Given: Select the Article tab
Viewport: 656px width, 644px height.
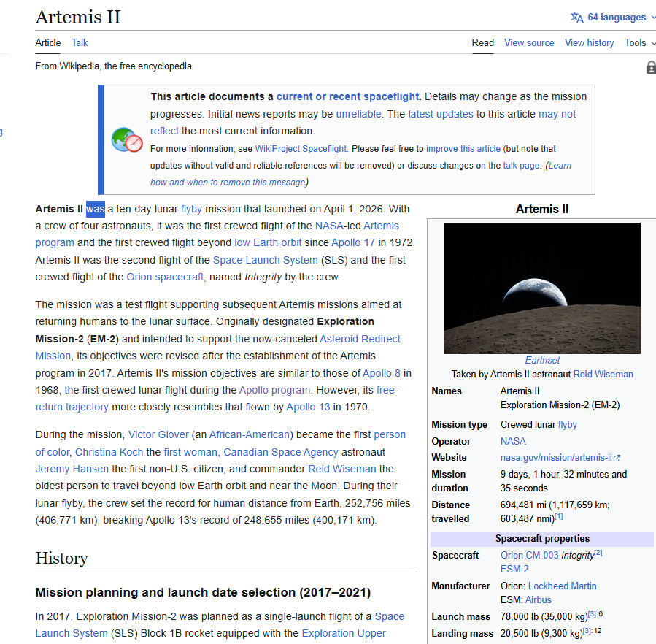Looking at the screenshot, I should (x=47, y=43).
